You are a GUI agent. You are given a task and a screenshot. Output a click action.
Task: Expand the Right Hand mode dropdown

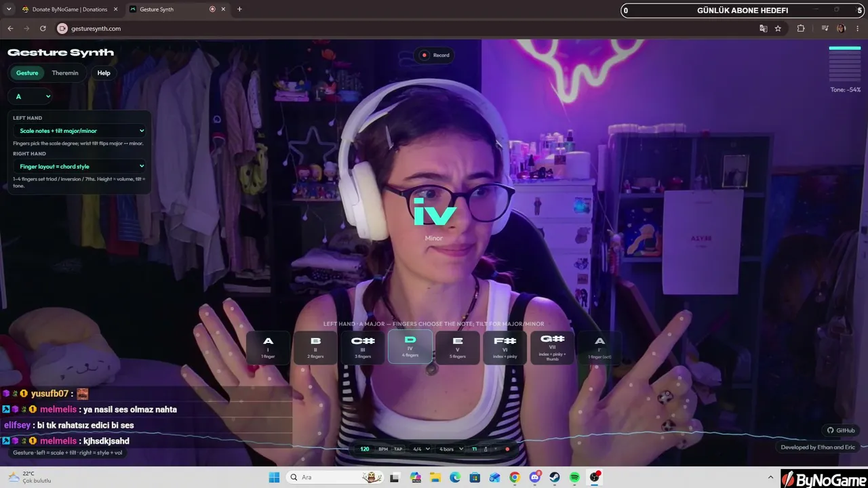pyautogui.click(x=79, y=166)
